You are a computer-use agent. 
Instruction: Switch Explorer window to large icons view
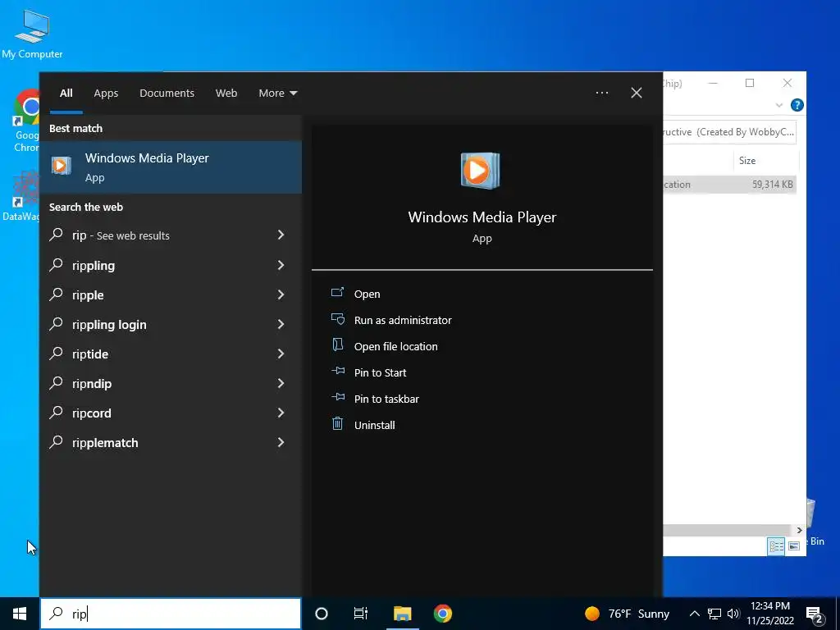click(x=794, y=546)
